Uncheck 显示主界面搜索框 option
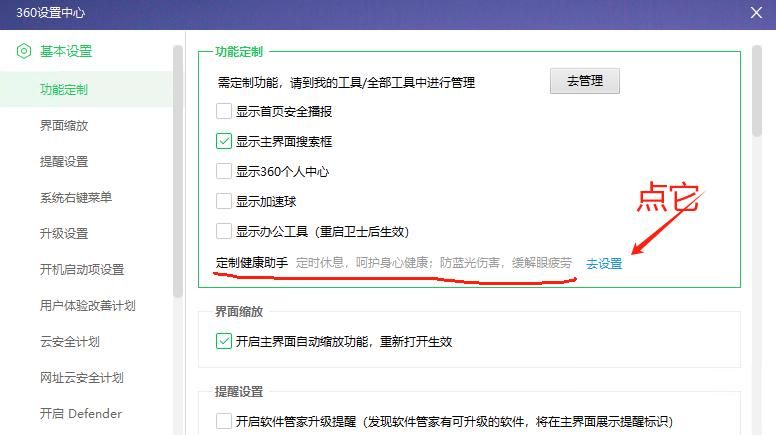776x435 pixels. pyautogui.click(x=224, y=141)
